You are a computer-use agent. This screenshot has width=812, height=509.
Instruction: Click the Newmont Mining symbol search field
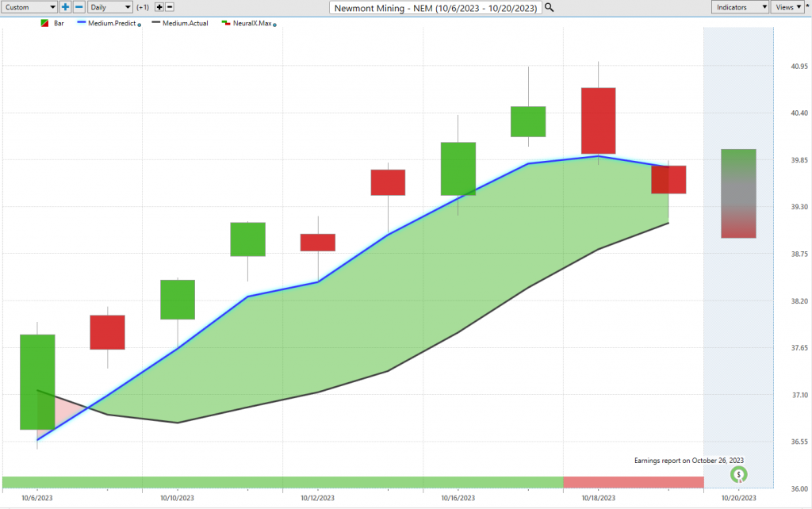pos(435,8)
